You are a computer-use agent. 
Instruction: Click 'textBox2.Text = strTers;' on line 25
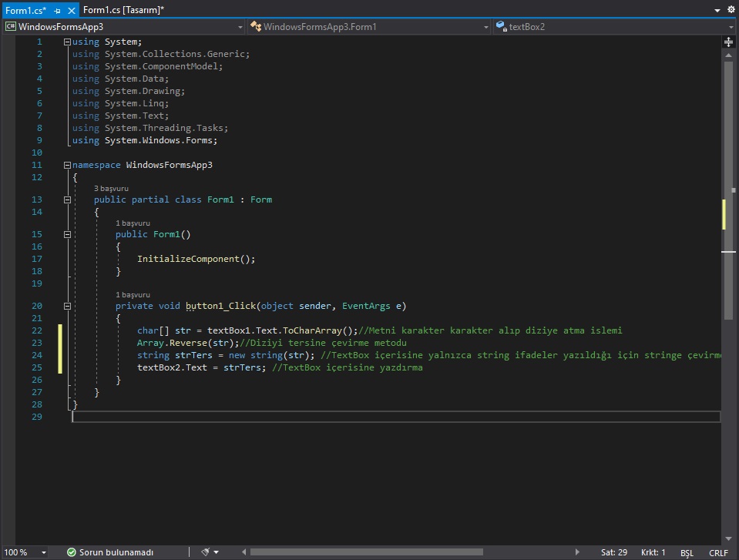(202, 367)
